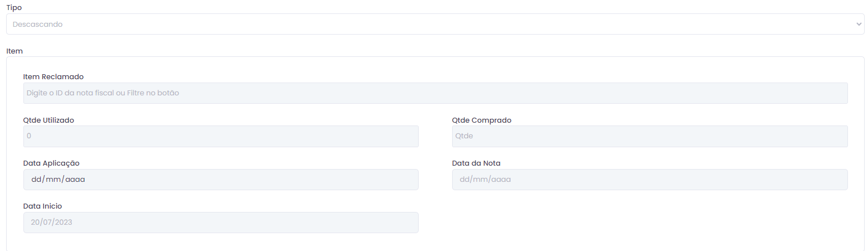Open the Tipo dropdown showing Descascando
The image size is (868, 251).
434,24
